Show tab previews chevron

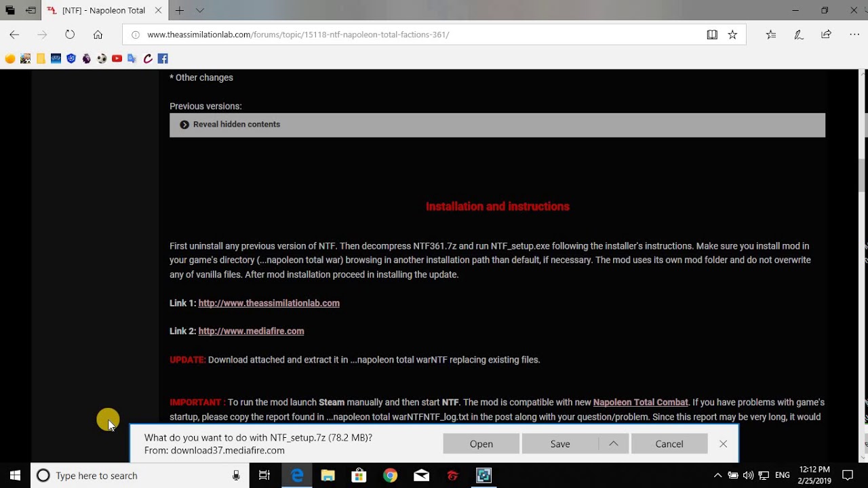(x=199, y=10)
